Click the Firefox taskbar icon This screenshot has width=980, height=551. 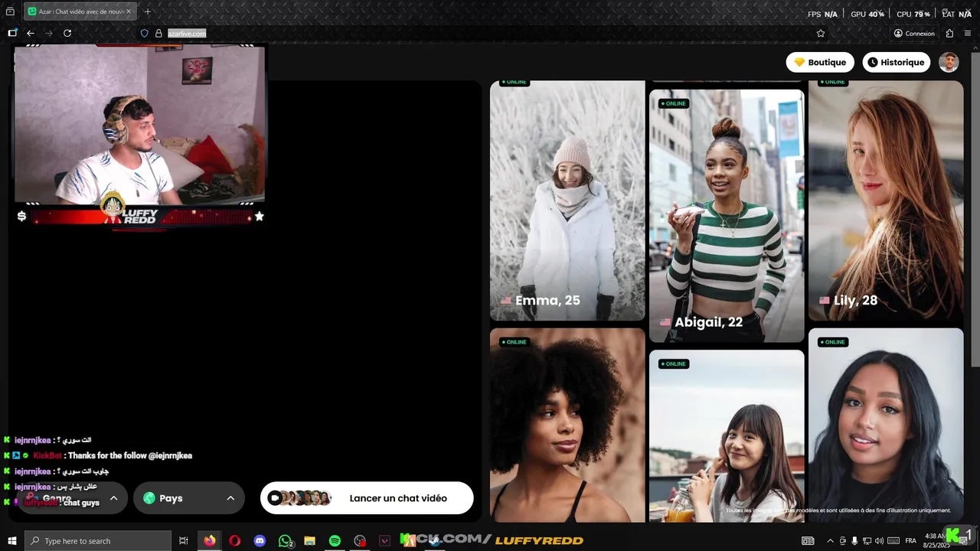click(x=210, y=541)
